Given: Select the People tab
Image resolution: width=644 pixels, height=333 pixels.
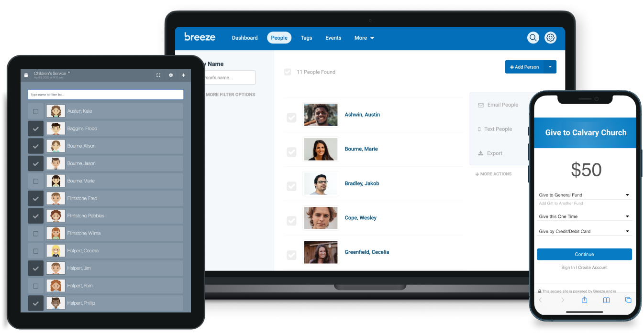Looking at the screenshot, I should coord(279,38).
